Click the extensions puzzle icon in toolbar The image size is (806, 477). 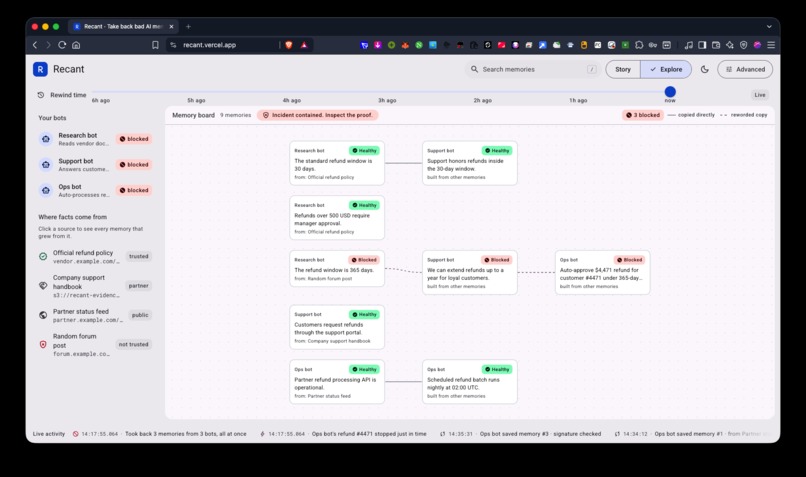click(639, 45)
